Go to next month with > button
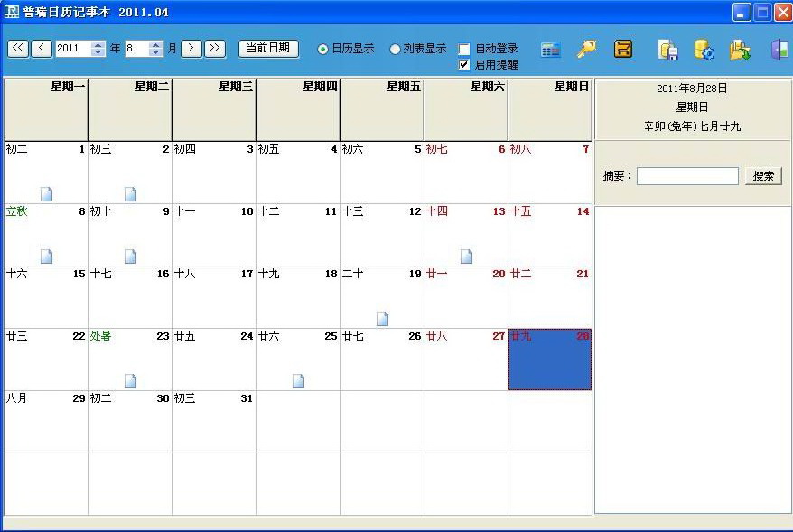 [x=191, y=49]
